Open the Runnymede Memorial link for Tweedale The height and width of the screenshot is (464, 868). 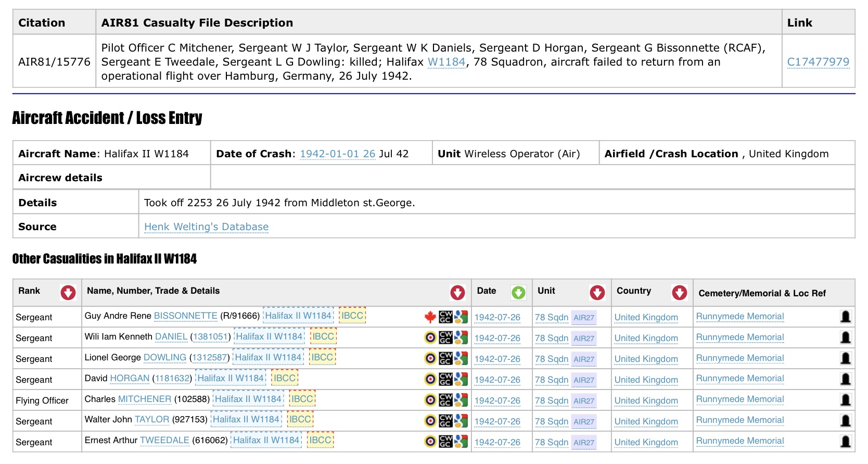[739, 441]
